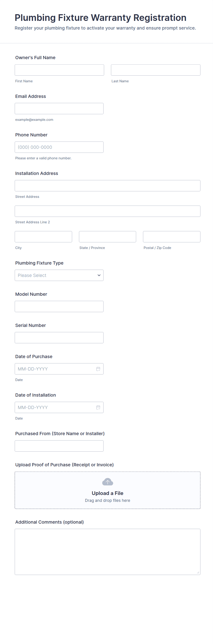Viewport: 213px width, 644px height.
Task: Click the City input field
Action: coord(44,237)
